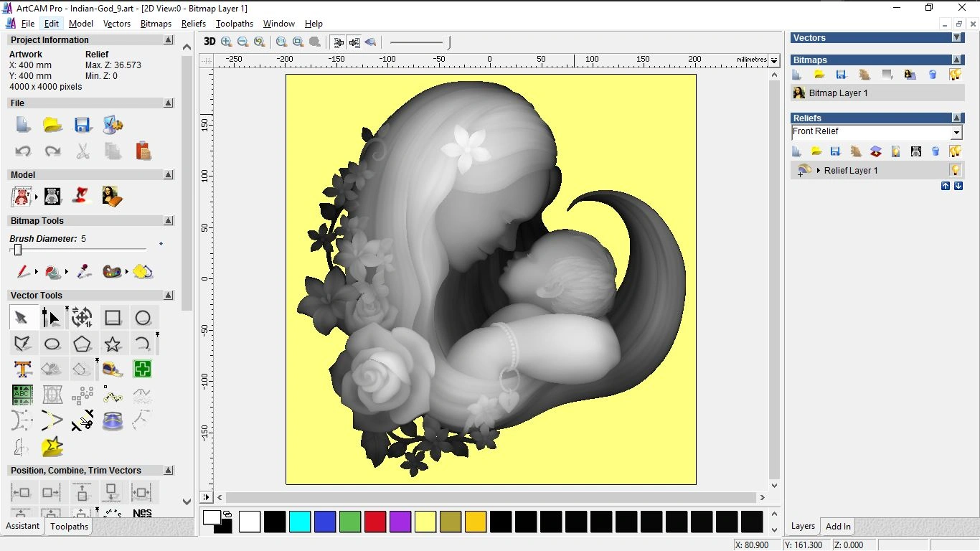Select the star shape vector tool
The height and width of the screenshot is (551, 980).
pyautogui.click(x=113, y=344)
